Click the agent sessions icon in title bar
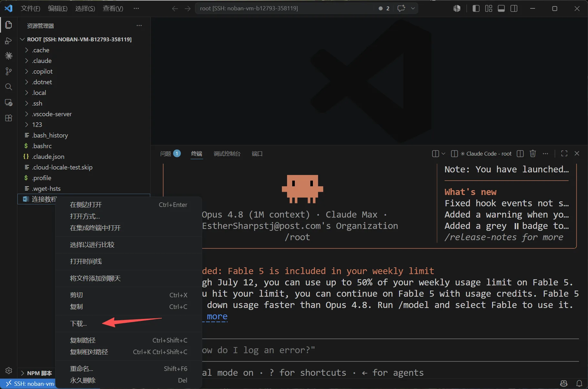The image size is (588, 389). 457,8
